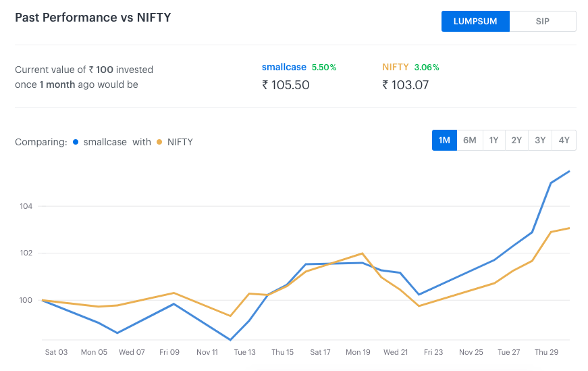Select the LUMPSUM investment mode

coord(475,22)
